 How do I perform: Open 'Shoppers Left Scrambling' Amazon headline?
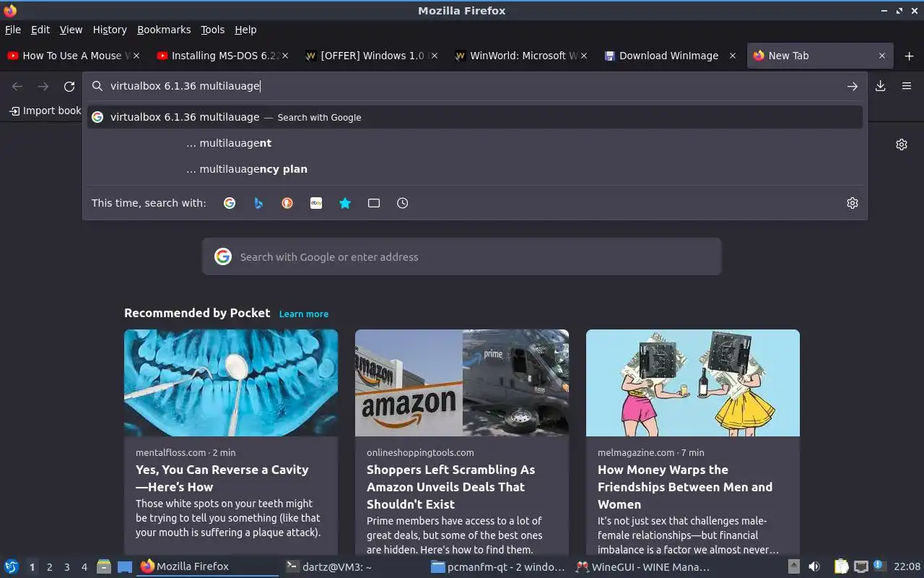click(451, 487)
